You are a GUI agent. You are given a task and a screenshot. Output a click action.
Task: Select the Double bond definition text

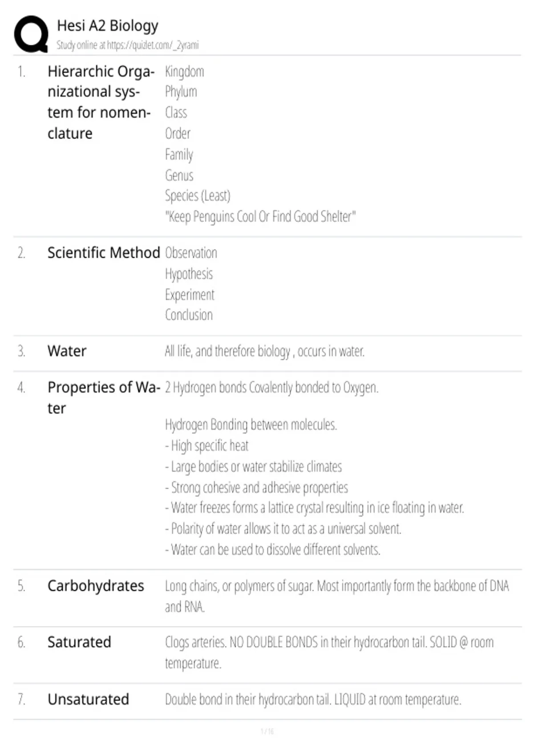click(313, 700)
